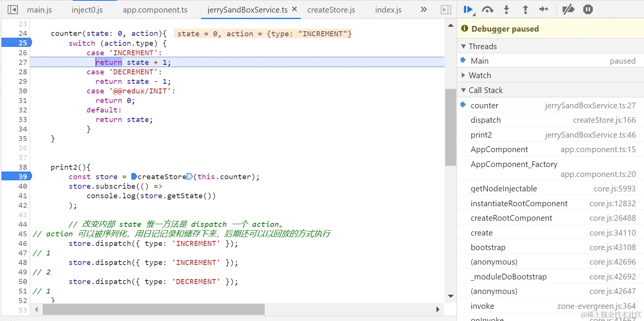Show the file navigator sidebar

13,10
